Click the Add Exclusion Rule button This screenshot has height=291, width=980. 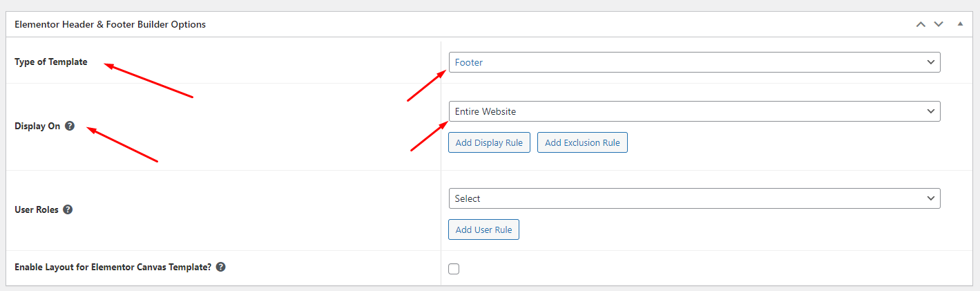582,143
